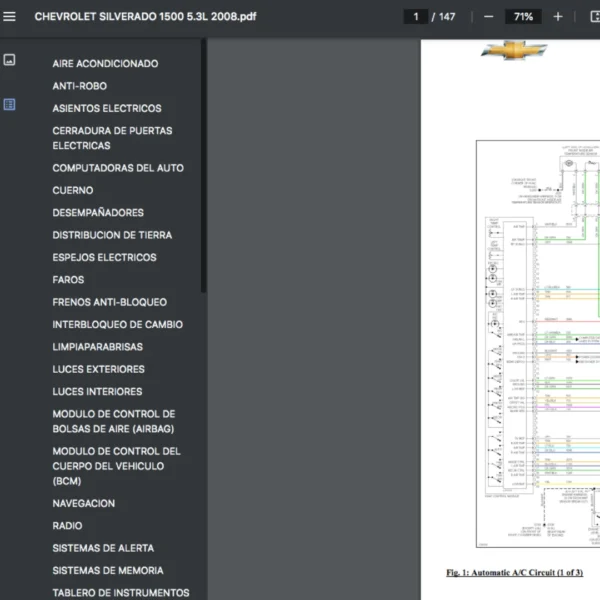Jump to COMPUTADORAS DEL AUTO section

[x=118, y=168]
